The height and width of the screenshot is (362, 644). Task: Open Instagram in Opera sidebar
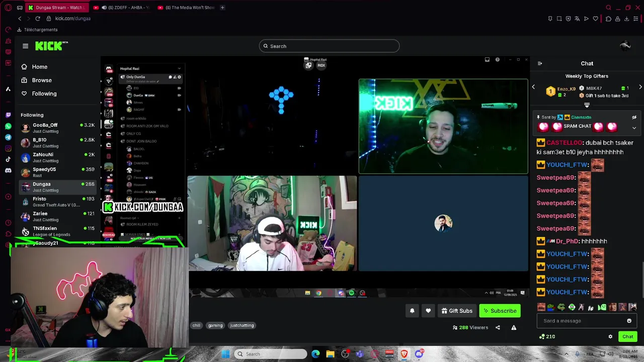(x=8, y=148)
